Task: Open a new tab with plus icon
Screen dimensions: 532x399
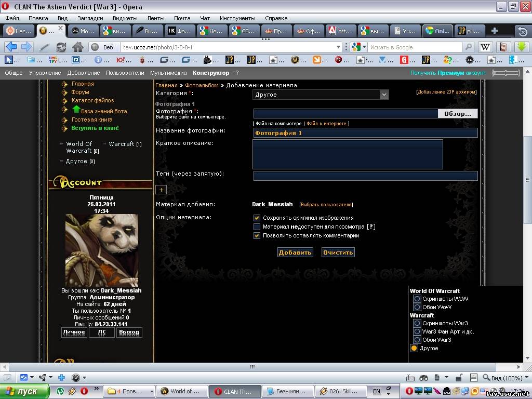Action: pos(494,31)
